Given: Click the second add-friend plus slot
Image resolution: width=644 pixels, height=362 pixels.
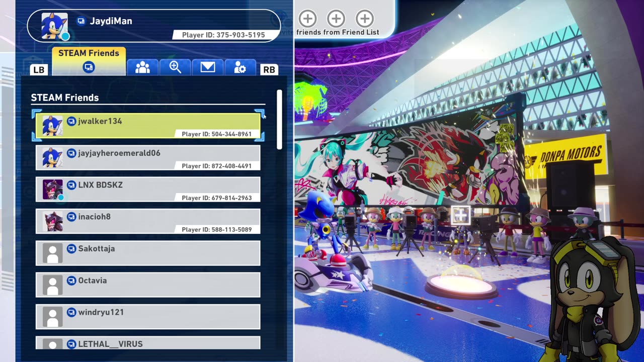Looking at the screenshot, I should point(336,19).
